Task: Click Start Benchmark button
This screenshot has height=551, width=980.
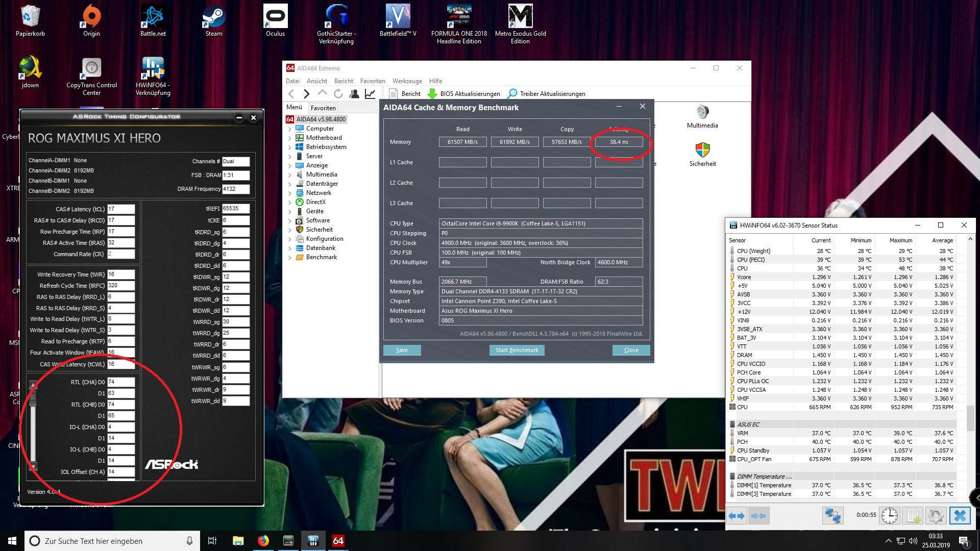Action: pos(517,350)
